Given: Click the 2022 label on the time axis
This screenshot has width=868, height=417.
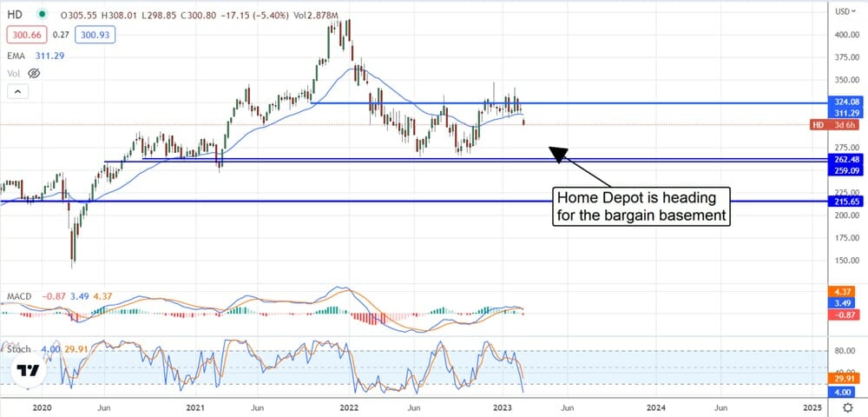Looking at the screenshot, I should click(349, 407).
